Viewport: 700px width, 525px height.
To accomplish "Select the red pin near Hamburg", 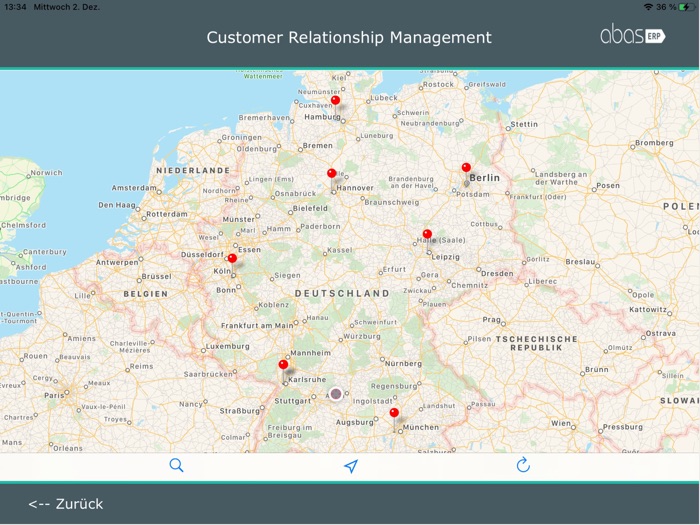I will [x=336, y=100].
